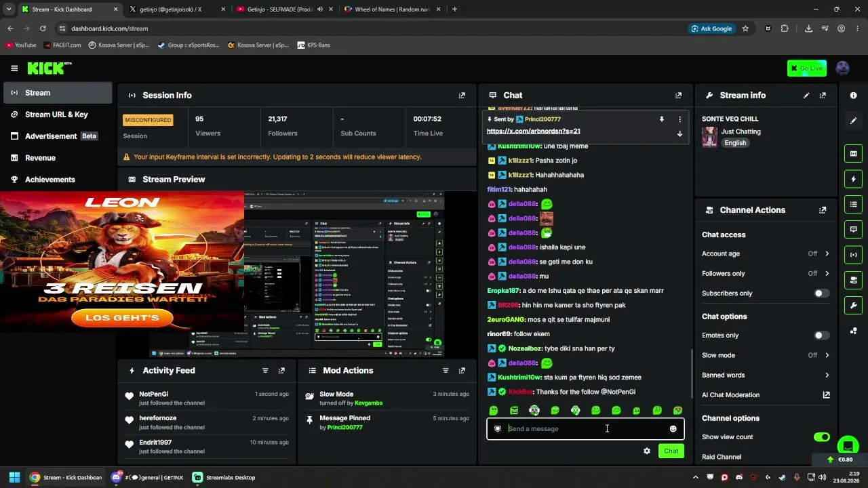
Task: Turn off Show view count
Action: click(x=821, y=437)
